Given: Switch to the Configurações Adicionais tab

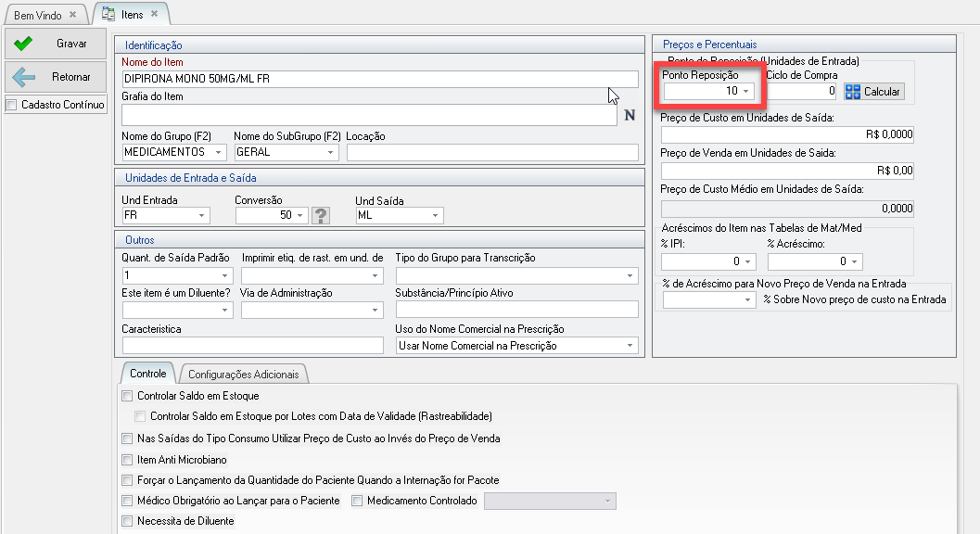Looking at the screenshot, I should tap(245, 375).
